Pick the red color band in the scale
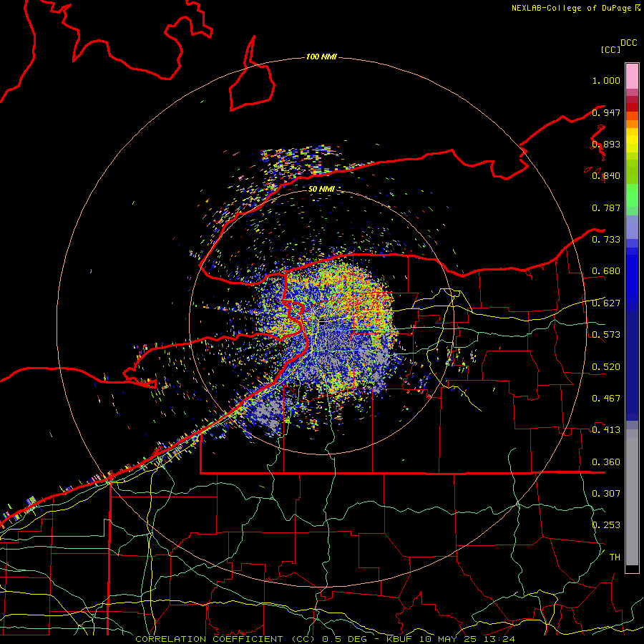 (632, 107)
